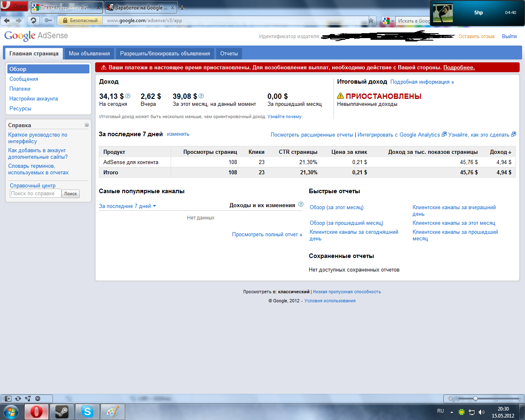This screenshot has width=525, height=420.
Task: Click the help icon next to 39,08 $
Action: [201, 96]
